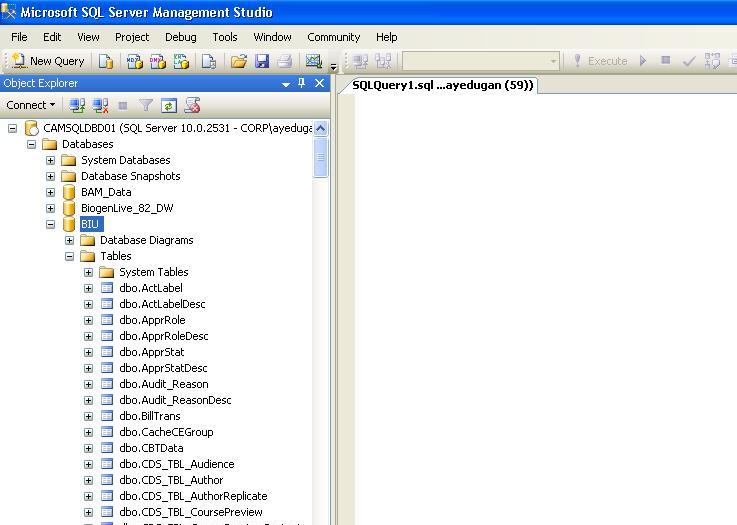The width and height of the screenshot is (737, 525).
Task: Collapse the Databases folder
Action: (31, 144)
